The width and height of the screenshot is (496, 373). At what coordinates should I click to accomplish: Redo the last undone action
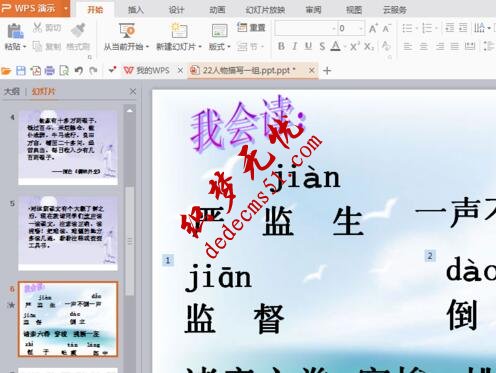(x=93, y=71)
